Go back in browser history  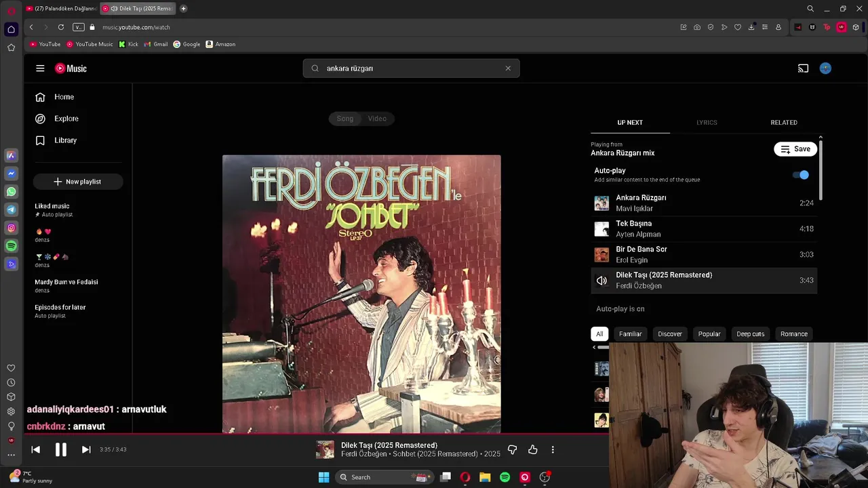coord(31,27)
